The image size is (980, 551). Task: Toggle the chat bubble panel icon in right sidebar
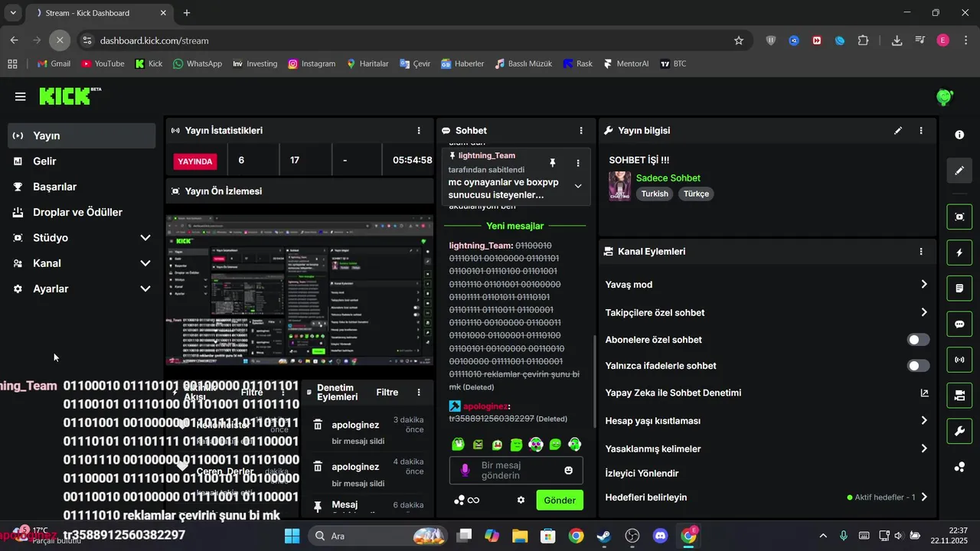(x=959, y=324)
